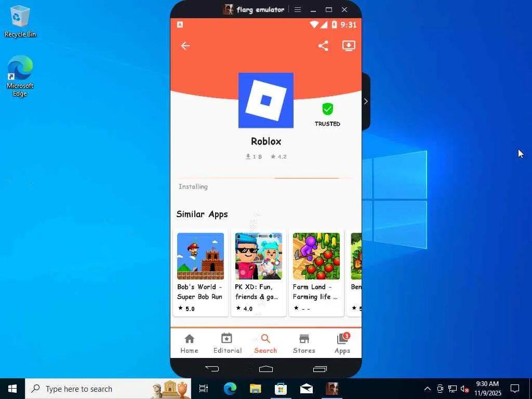
Task: Go back using the arrow in app header
Action: (x=185, y=46)
